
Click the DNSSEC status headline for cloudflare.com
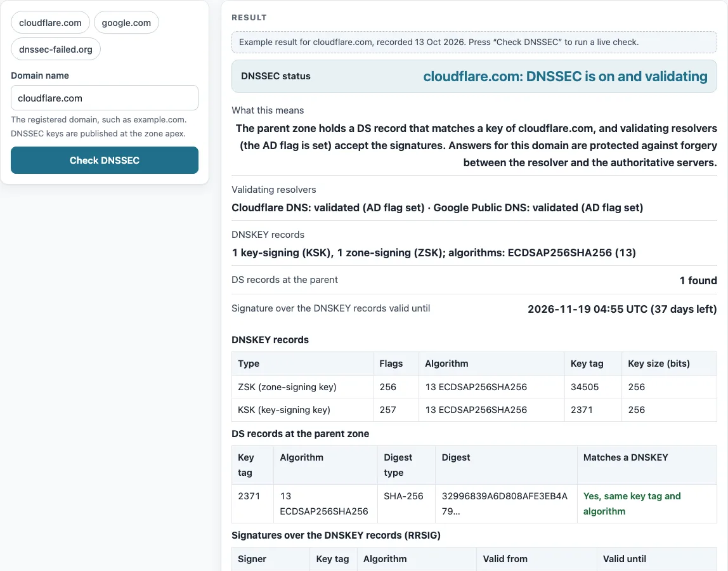pos(565,76)
